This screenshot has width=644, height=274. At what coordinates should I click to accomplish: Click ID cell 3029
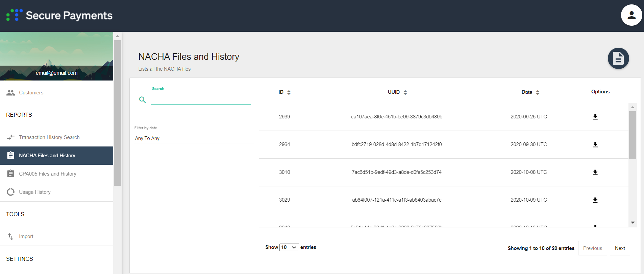284,200
